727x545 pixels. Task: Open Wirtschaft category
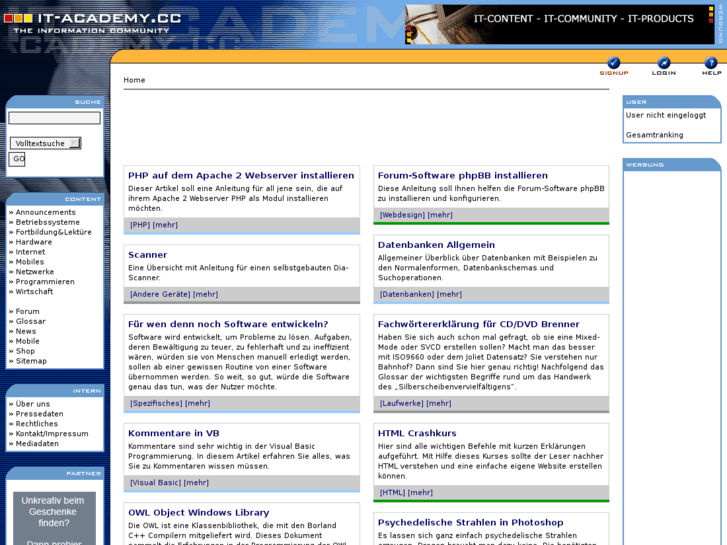pyautogui.click(x=34, y=291)
